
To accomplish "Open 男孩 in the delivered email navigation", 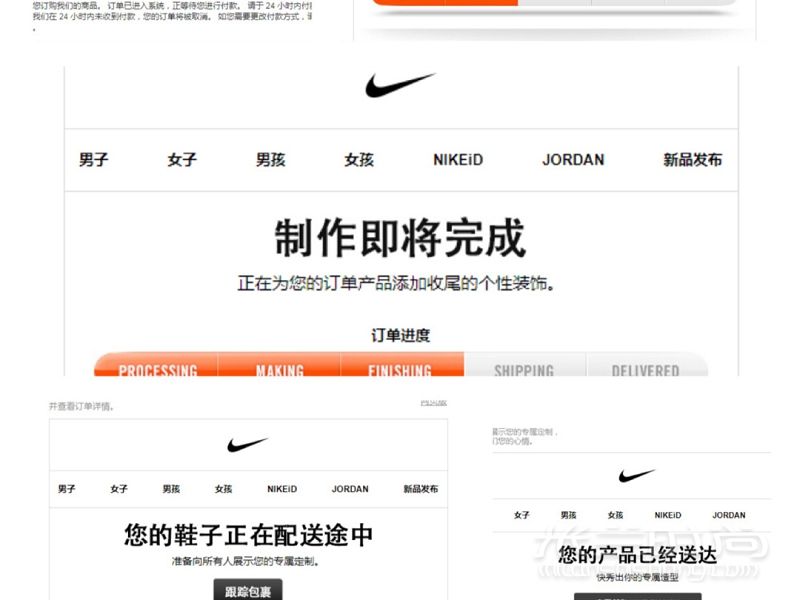I will coord(568,515).
